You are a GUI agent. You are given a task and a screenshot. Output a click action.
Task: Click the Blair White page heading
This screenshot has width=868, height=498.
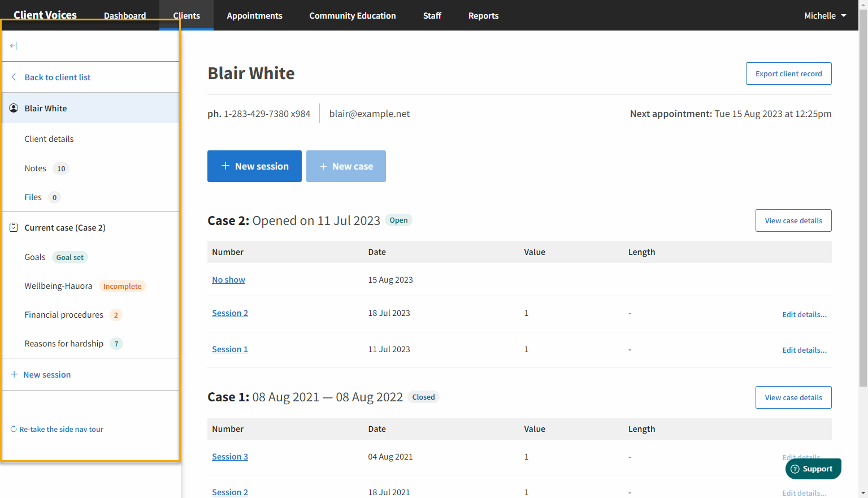[x=251, y=73]
